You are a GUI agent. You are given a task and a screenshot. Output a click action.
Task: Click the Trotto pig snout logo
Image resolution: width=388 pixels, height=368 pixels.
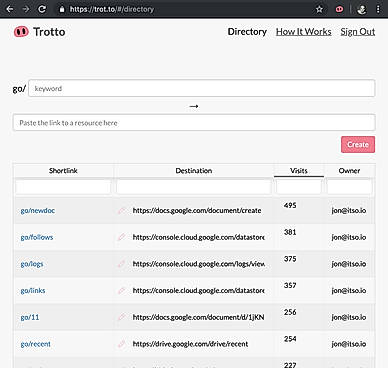pos(21,32)
